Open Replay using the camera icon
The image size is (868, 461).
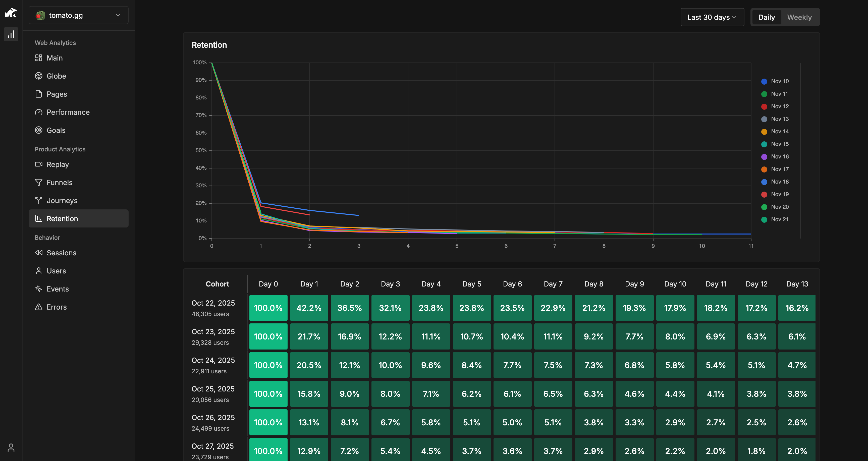(x=38, y=164)
